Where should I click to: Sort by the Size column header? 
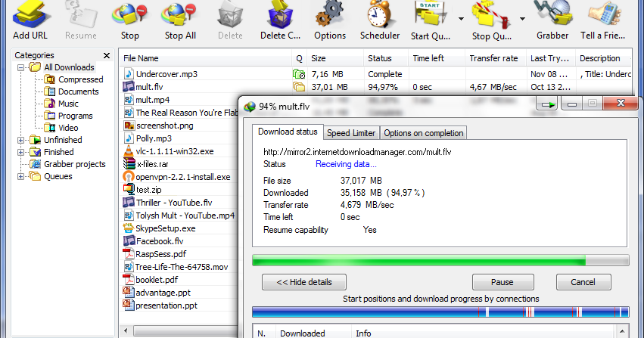(334, 58)
